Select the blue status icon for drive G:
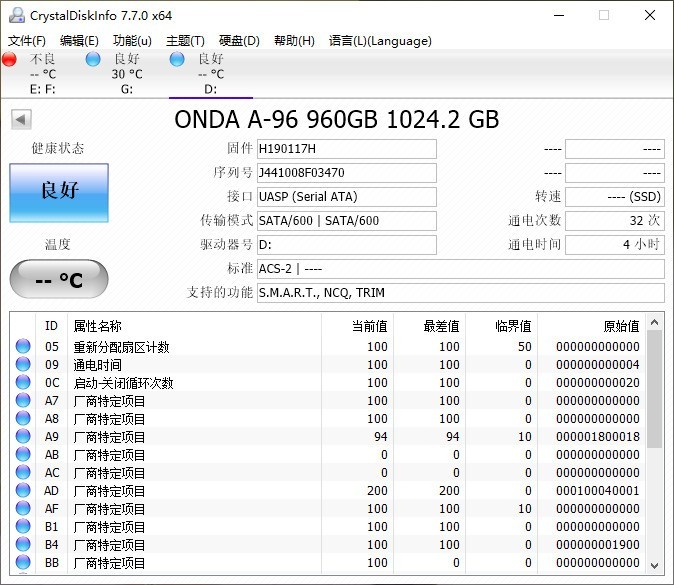 point(93,59)
